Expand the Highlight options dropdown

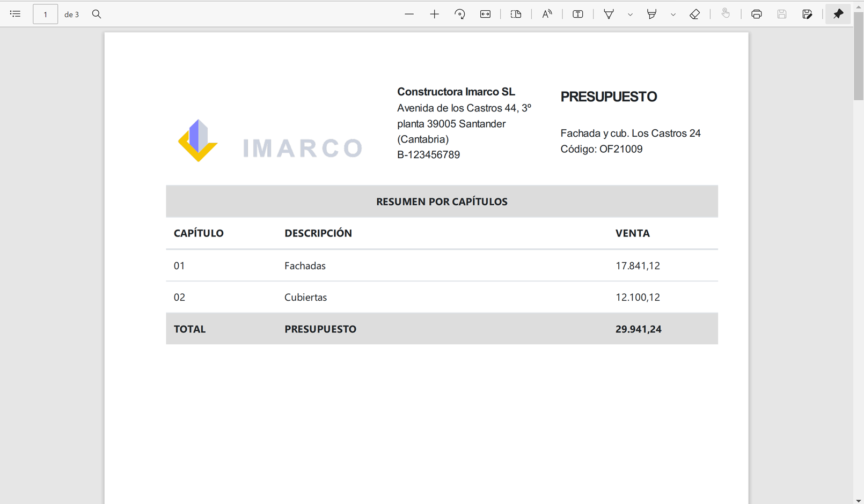[x=673, y=14]
